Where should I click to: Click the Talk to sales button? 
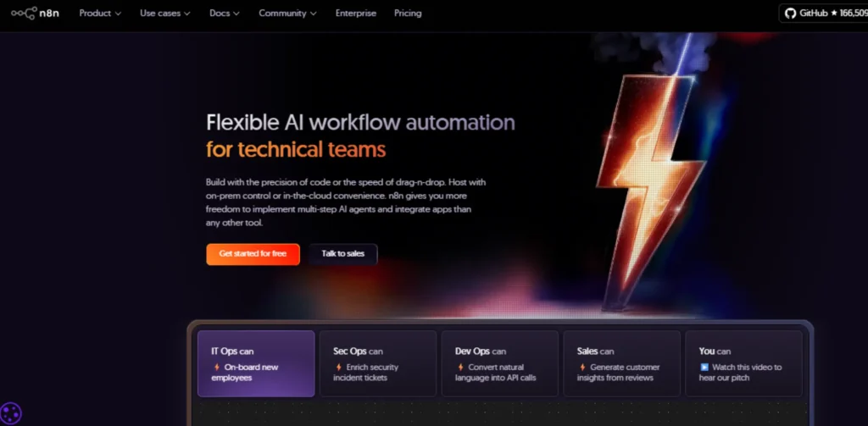pyautogui.click(x=343, y=254)
